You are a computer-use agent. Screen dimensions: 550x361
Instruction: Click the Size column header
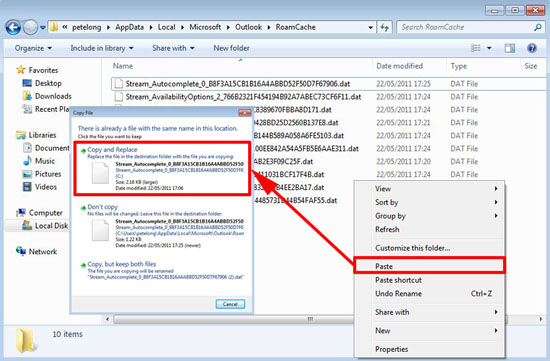click(531, 66)
